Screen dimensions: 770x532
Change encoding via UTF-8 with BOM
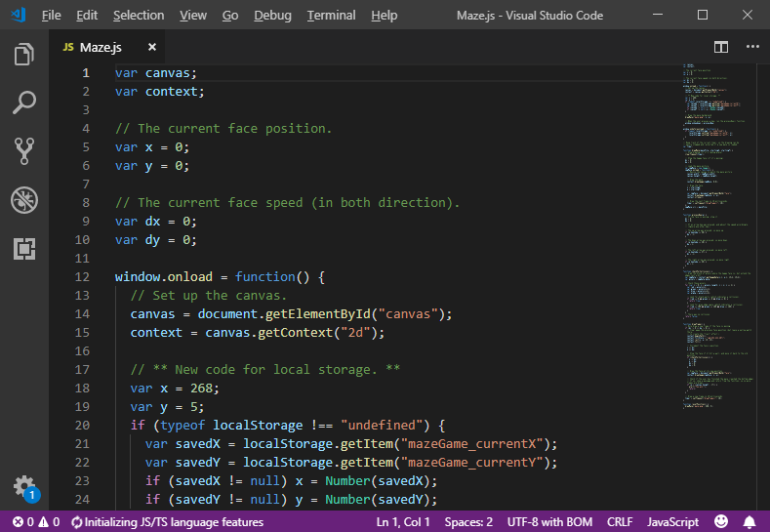coord(549,521)
